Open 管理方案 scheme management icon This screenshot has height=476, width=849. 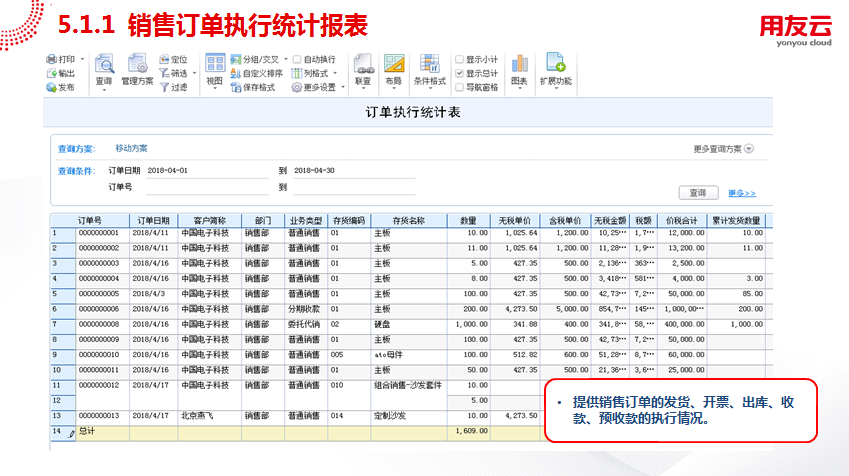point(137,66)
